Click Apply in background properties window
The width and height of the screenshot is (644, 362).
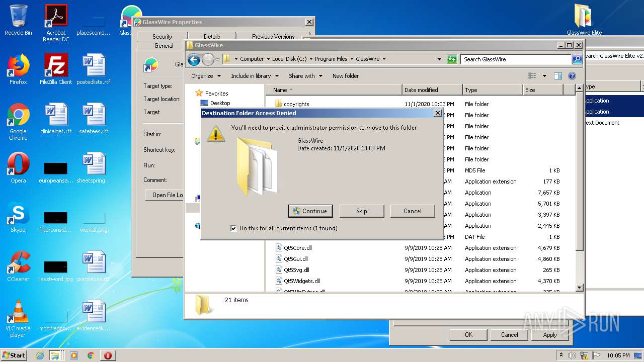point(550,335)
